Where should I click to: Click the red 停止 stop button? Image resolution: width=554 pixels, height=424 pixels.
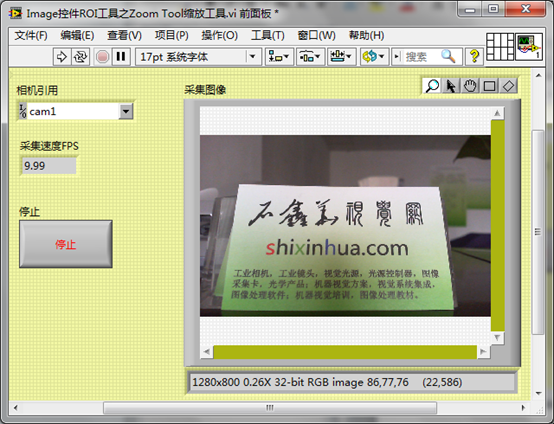(x=66, y=244)
